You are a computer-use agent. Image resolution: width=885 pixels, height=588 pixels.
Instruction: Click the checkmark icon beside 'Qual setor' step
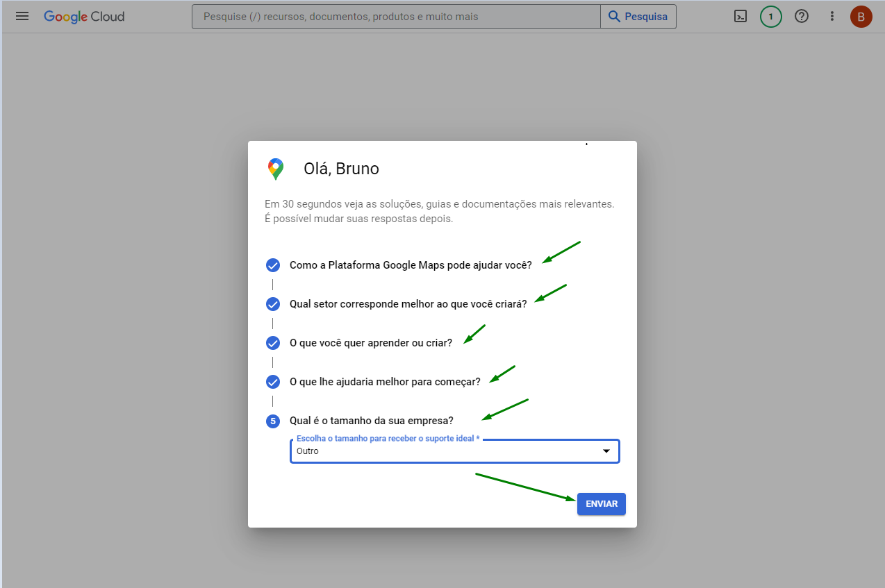point(273,304)
